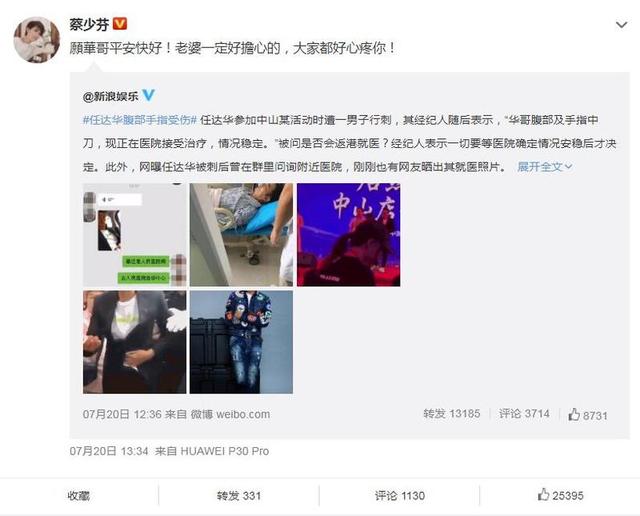Open the denim outfit photo thumbnail
640x516 pixels.
point(241,342)
